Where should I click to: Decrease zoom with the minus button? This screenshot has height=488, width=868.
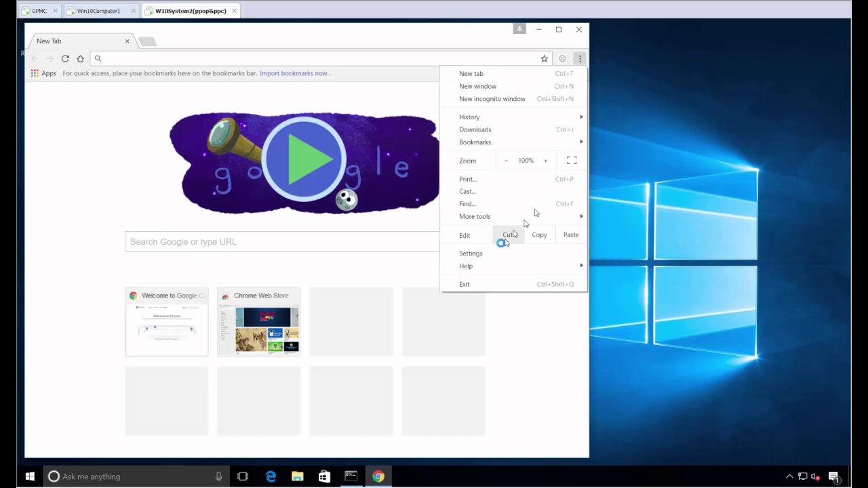[x=506, y=161]
